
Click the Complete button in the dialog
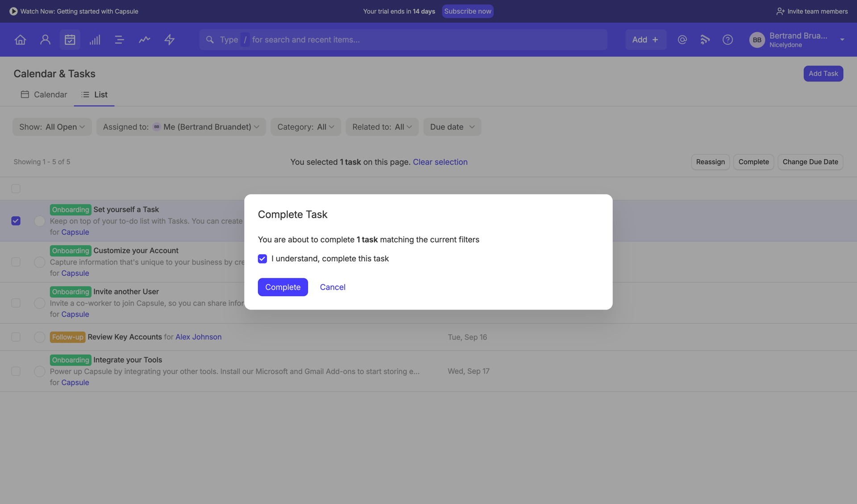(283, 287)
